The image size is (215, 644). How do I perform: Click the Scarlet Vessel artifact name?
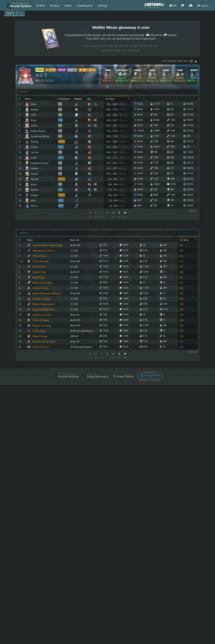(x=39, y=331)
